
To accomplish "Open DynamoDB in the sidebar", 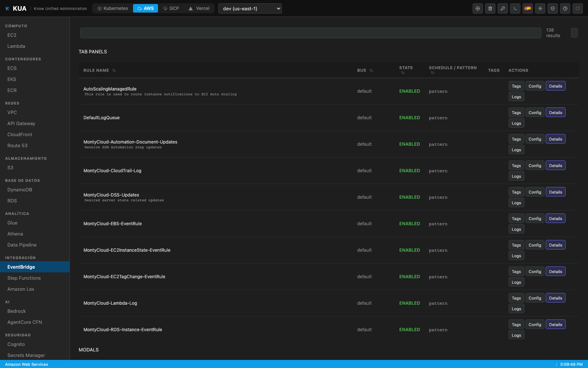I will click(x=35, y=190).
